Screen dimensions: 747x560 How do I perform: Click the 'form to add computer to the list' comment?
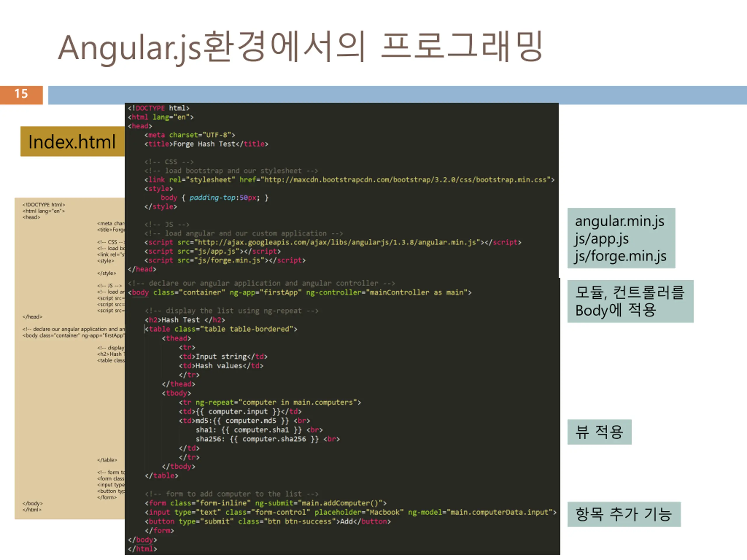[232, 494]
